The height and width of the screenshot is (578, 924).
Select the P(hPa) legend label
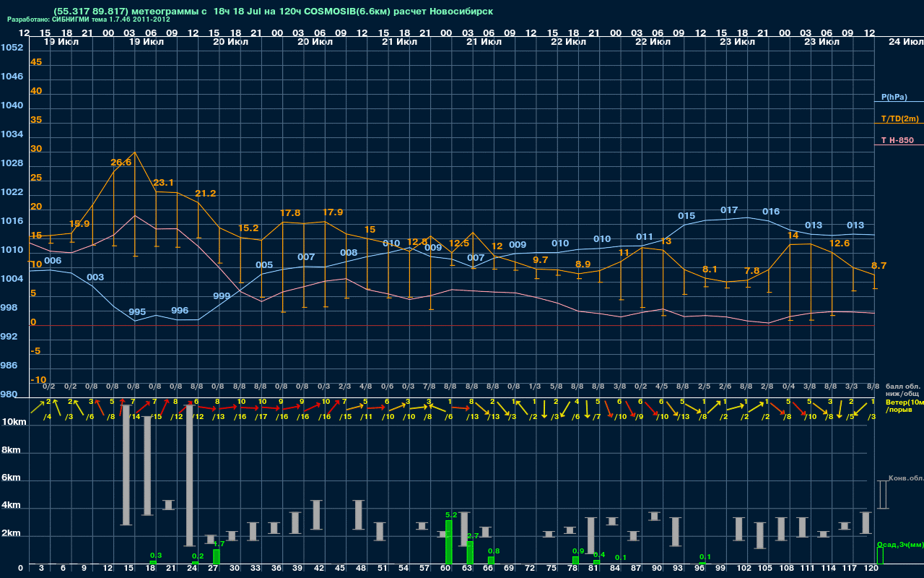(894, 97)
